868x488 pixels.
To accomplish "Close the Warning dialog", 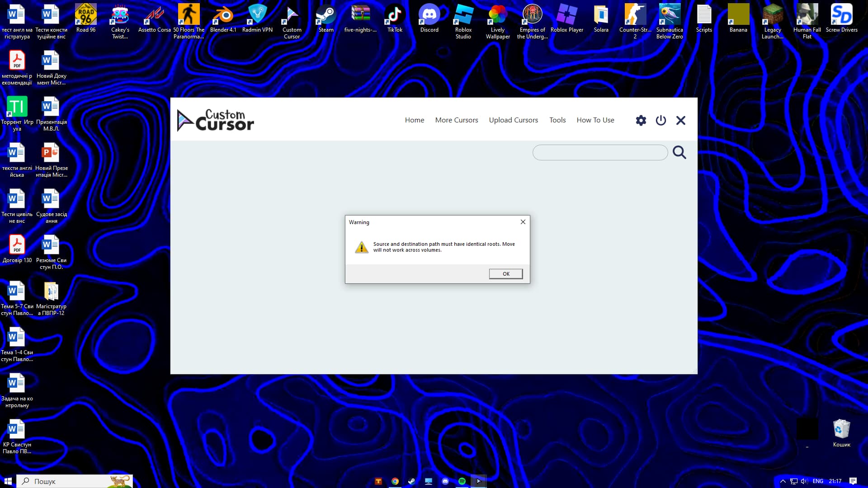I will click(523, 222).
